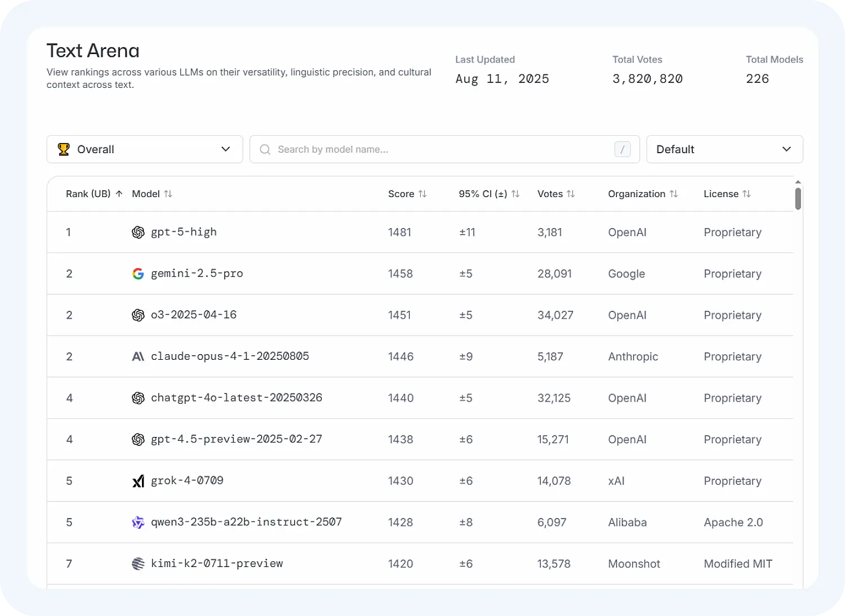Focus the Search by model name field
Image resolution: width=845 pixels, height=616 pixels.
[439, 149]
